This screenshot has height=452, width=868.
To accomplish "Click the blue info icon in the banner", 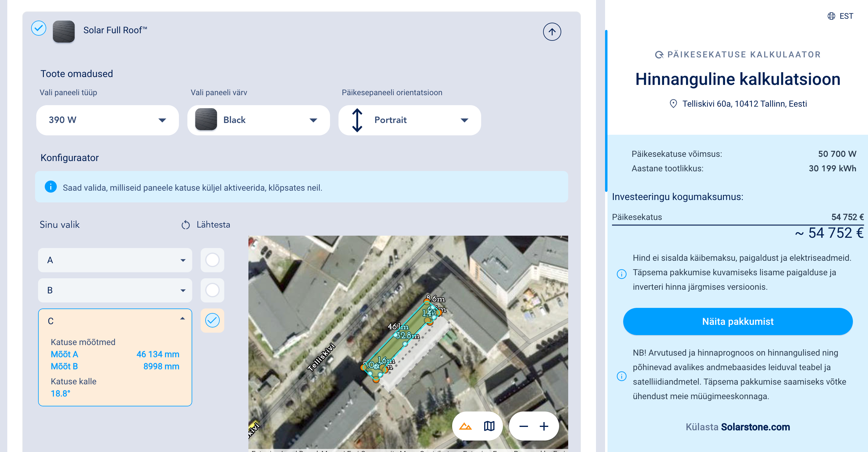I will pyautogui.click(x=50, y=187).
